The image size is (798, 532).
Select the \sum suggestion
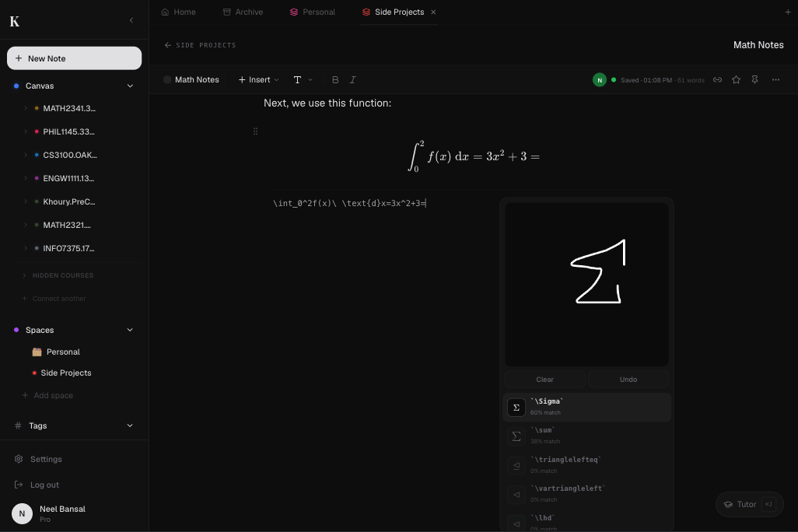click(x=586, y=436)
